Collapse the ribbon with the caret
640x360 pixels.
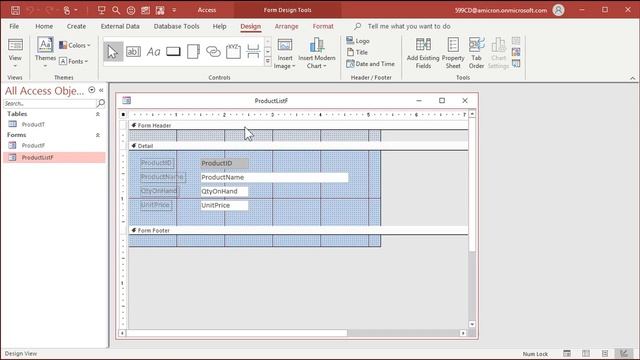click(x=632, y=78)
